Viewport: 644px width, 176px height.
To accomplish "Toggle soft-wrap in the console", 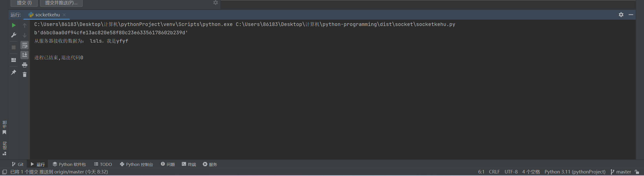I will (24, 45).
